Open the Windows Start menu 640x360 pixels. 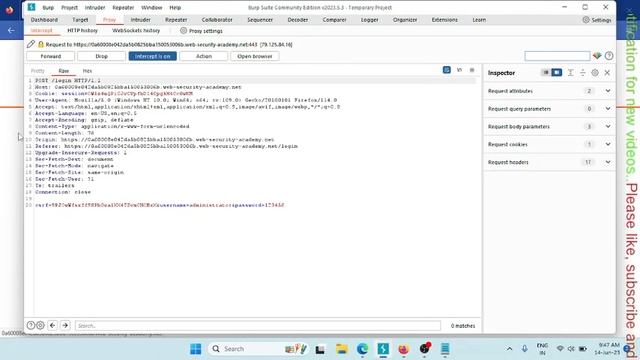[x=196, y=349]
